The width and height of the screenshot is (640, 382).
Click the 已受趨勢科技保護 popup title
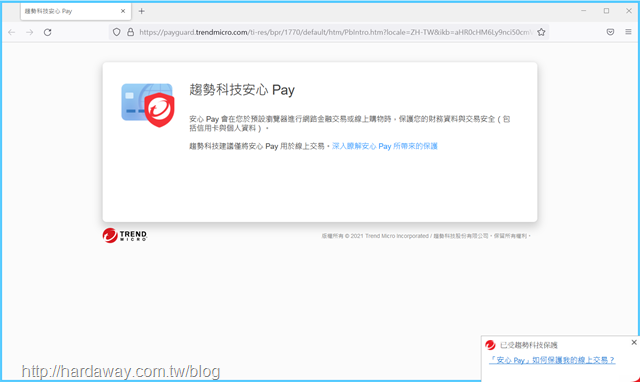click(529, 345)
